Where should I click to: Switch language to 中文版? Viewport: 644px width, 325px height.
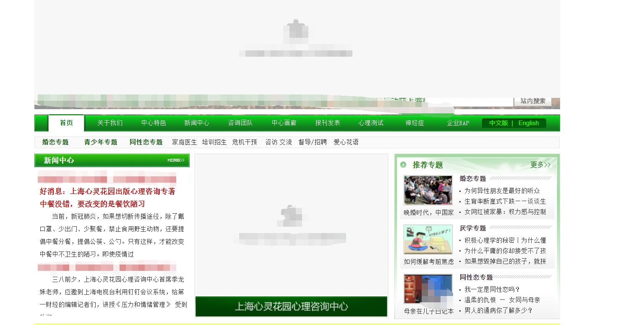498,123
